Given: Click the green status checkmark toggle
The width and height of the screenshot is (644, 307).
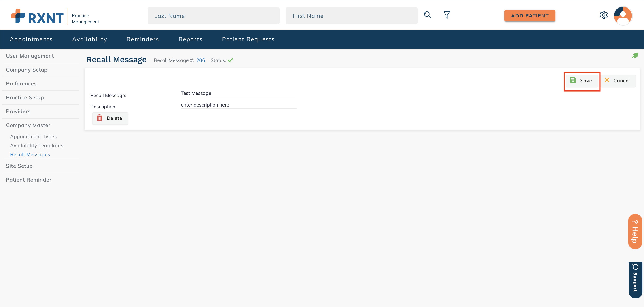Looking at the screenshot, I should pyautogui.click(x=230, y=60).
